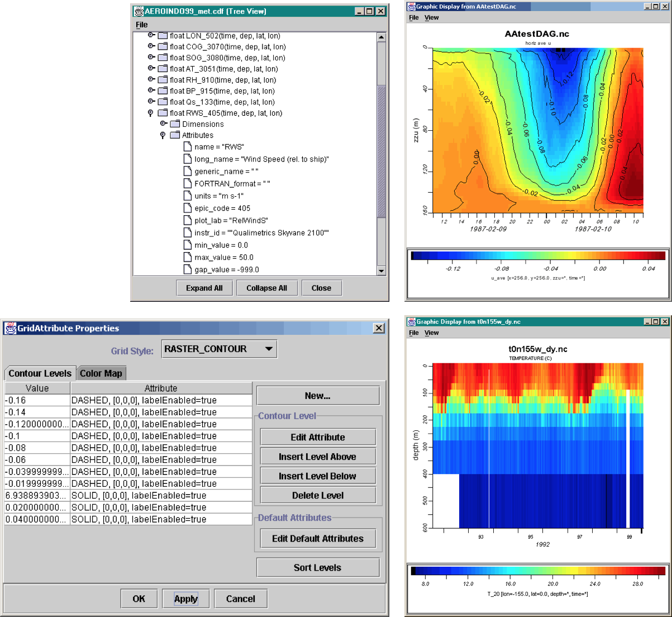
Task: Click the Attribute column header
Action: 161,388
